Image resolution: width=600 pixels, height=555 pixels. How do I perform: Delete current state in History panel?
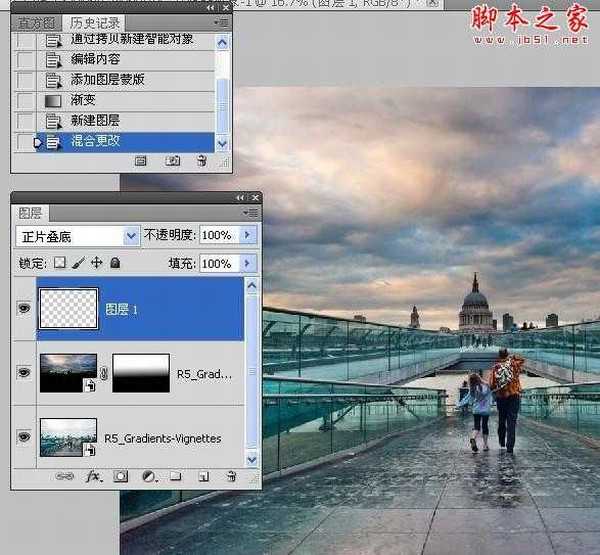[201, 160]
